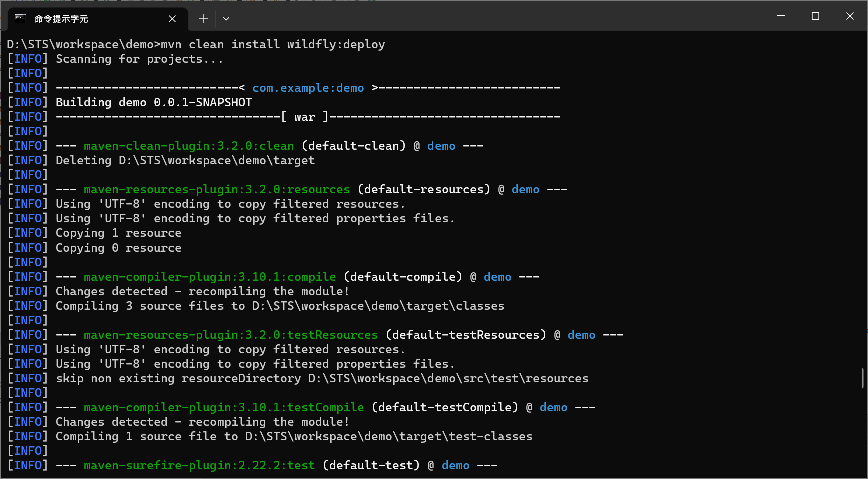Minimize the terminal window
Viewport: 868px width, 479px height.
[780, 16]
